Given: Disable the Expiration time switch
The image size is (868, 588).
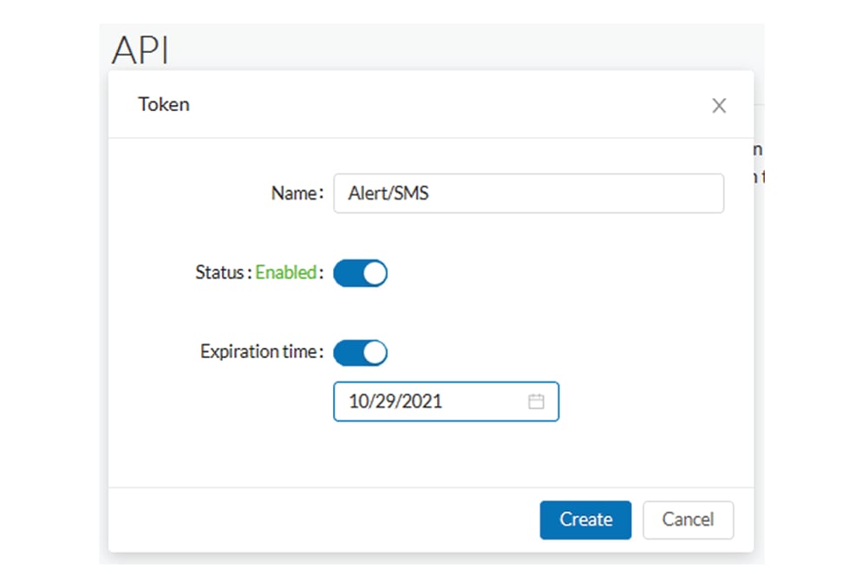Looking at the screenshot, I should 360,353.
